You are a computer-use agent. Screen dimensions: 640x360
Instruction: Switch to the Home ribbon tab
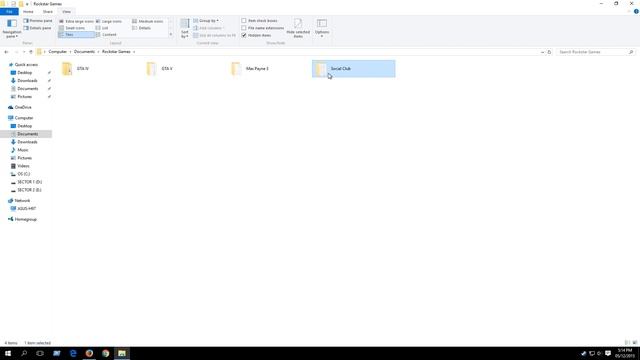[x=28, y=11]
